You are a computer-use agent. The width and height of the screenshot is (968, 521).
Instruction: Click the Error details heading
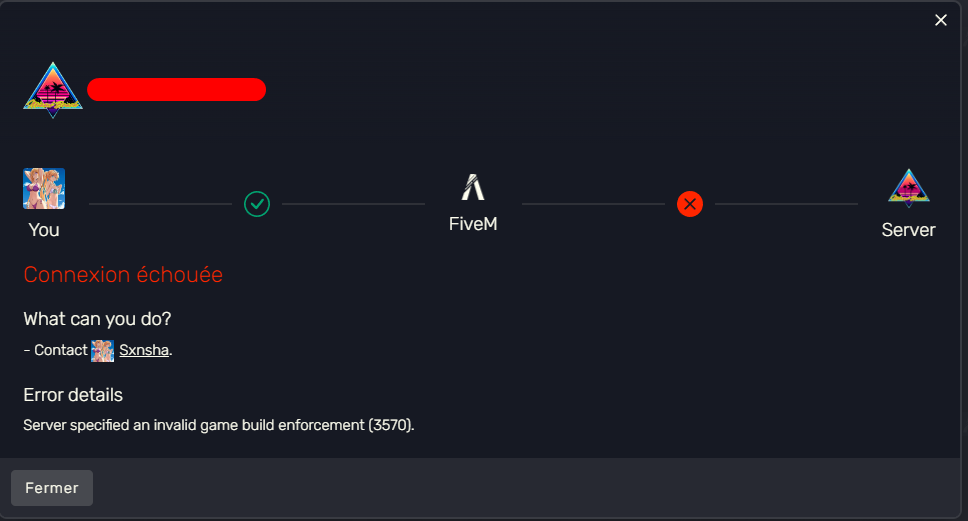point(73,395)
